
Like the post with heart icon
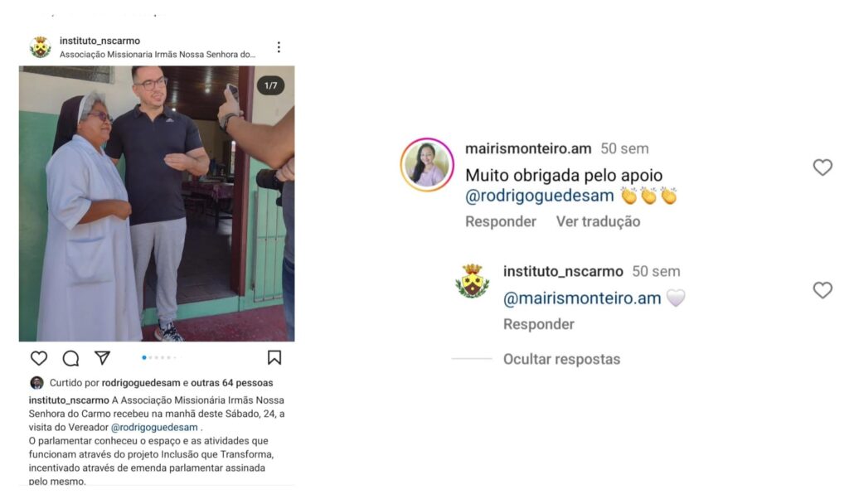click(x=39, y=358)
